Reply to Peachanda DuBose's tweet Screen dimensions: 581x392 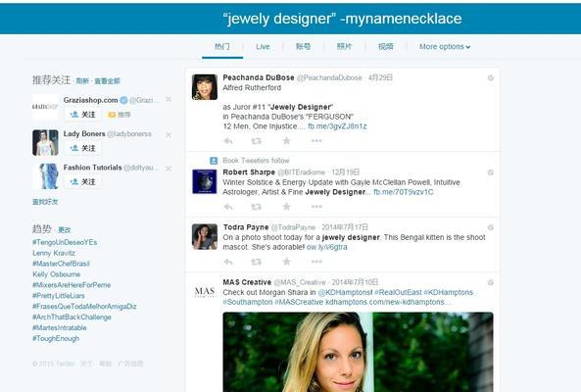click(x=228, y=141)
